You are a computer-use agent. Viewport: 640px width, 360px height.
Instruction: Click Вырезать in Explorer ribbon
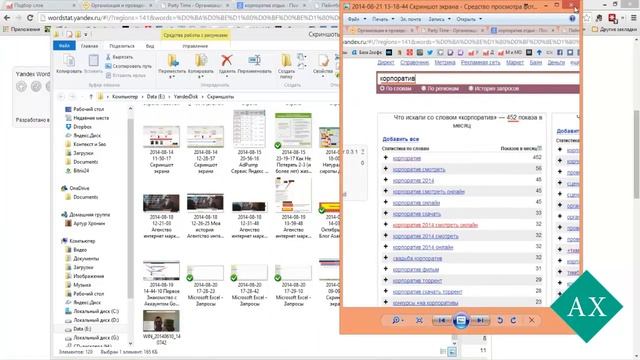pos(119,57)
